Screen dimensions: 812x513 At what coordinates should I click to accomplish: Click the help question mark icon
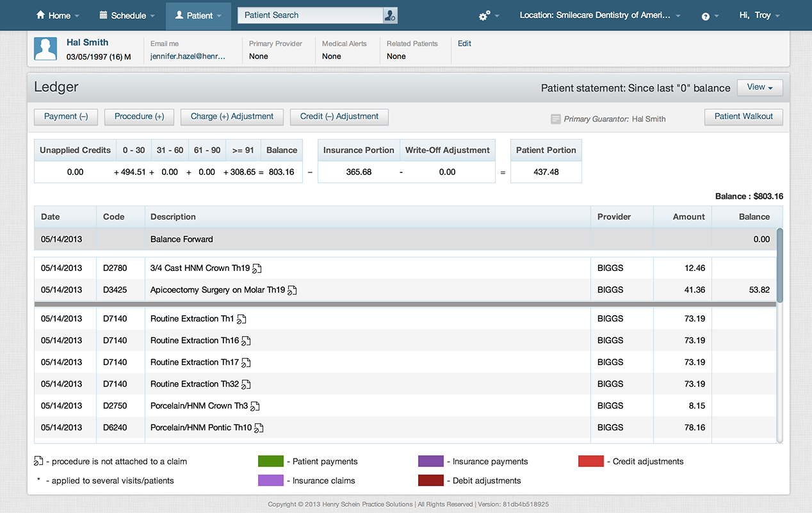coord(707,15)
